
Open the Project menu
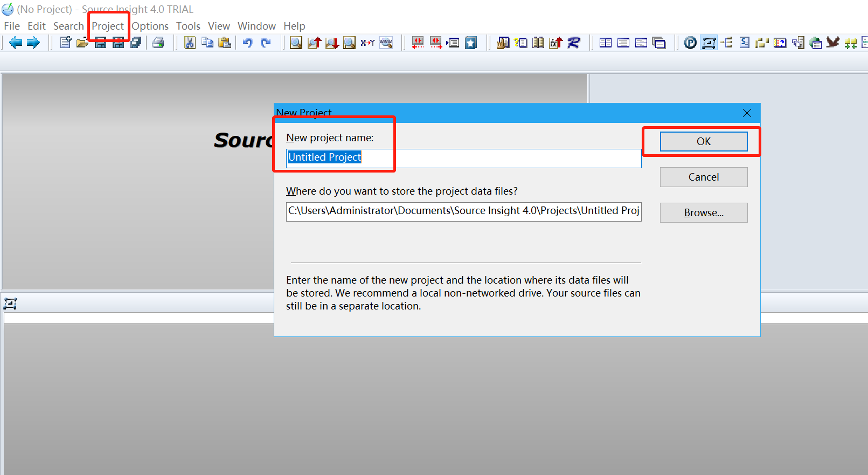click(x=108, y=26)
